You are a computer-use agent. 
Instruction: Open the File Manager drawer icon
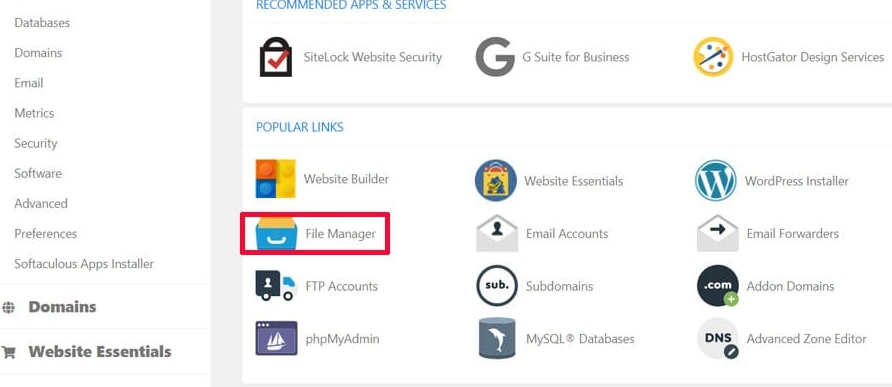point(276,233)
